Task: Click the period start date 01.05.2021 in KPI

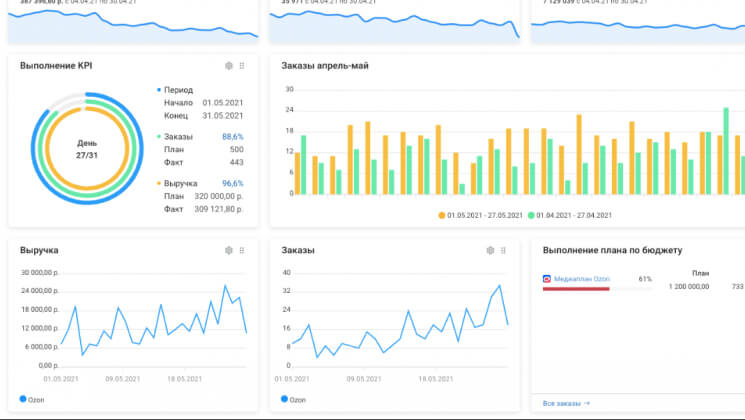Action: (223, 103)
